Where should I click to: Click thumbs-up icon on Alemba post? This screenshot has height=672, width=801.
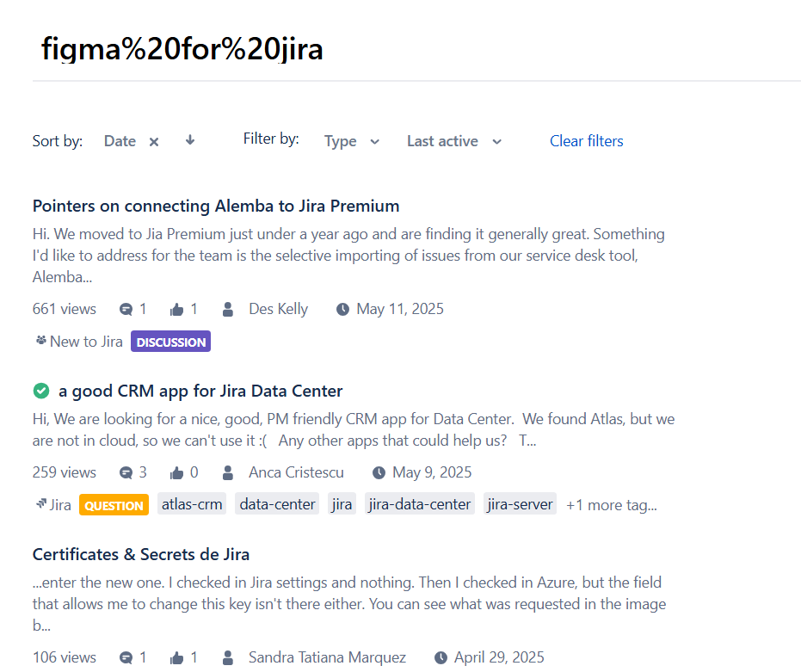176,309
